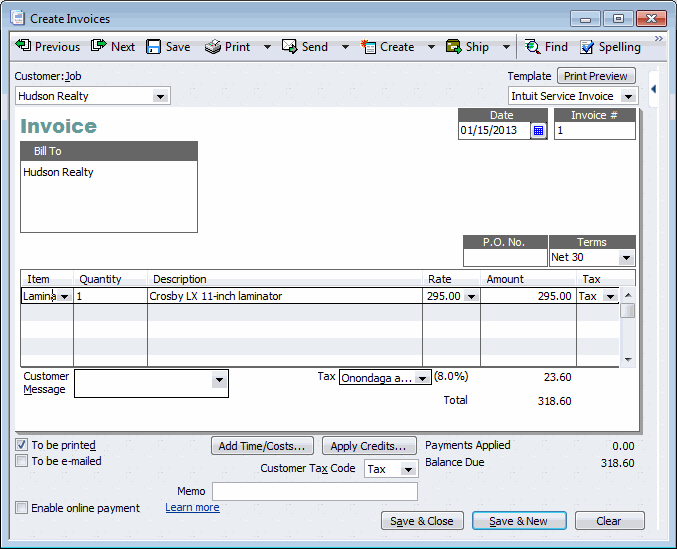
Task: Open the Print dropdown arrow
Action: (x=267, y=47)
